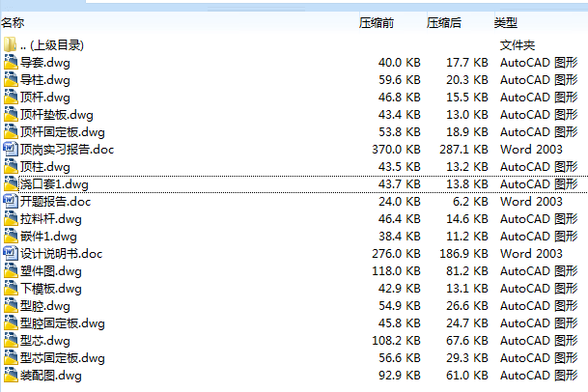The height and width of the screenshot is (392, 588).
Task: Select the file named 下模板.dwg
Action: point(50,289)
